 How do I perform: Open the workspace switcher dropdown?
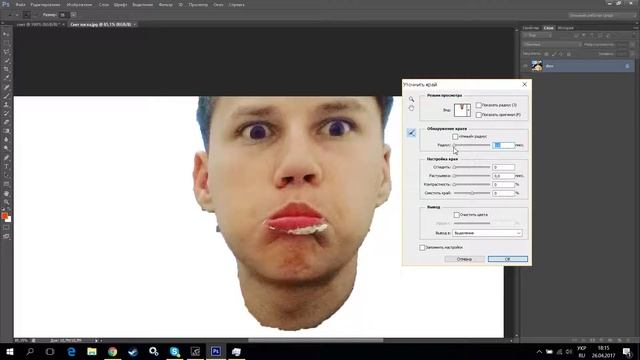click(602, 15)
